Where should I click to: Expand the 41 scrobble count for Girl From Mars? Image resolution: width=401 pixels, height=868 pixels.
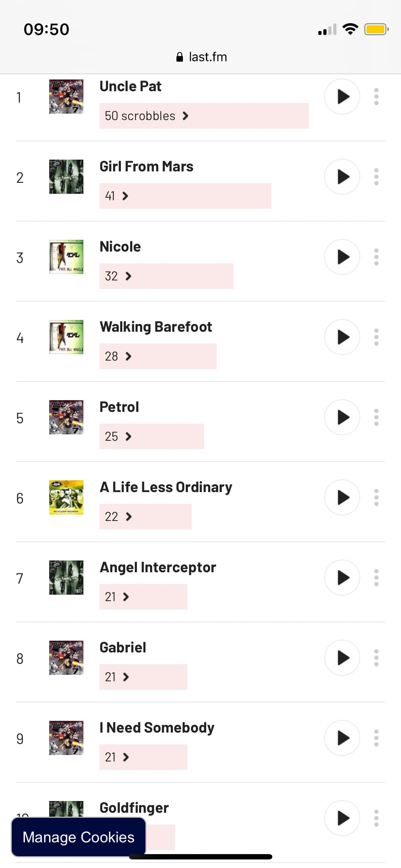(x=125, y=196)
